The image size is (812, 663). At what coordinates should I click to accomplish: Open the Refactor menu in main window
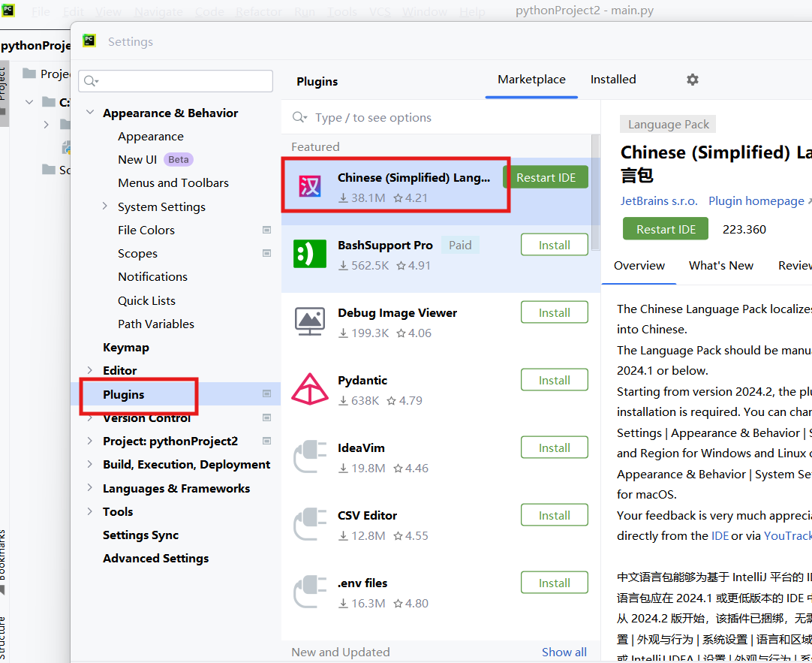point(258,11)
